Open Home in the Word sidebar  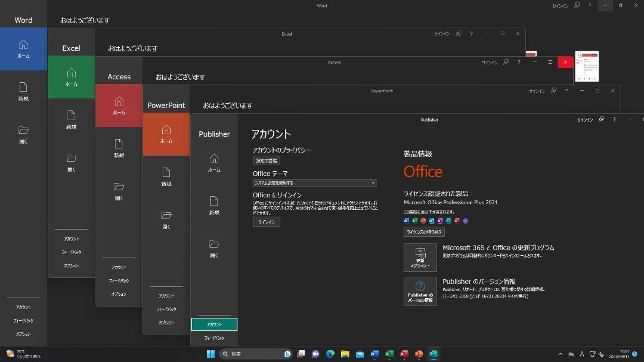[x=23, y=49]
